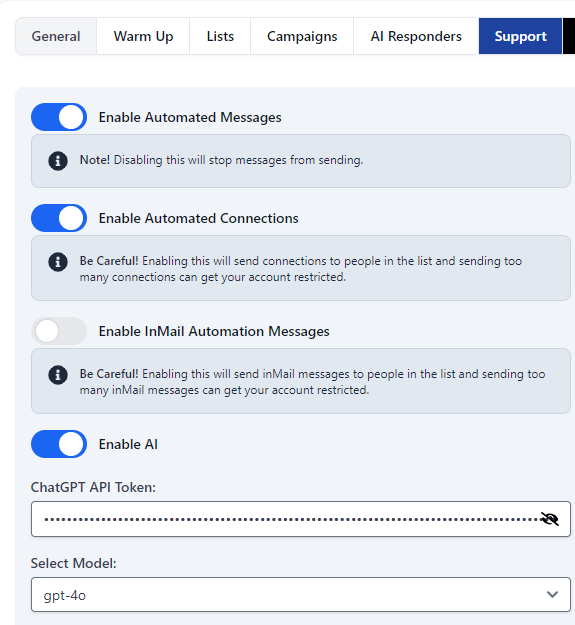This screenshot has height=625, width=575.
Task: Select the AI Responders tab
Action: (x=416, y=36)
